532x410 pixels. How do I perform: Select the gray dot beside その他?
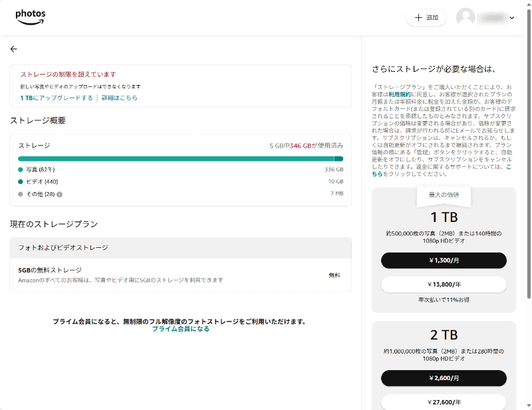click(20, 194)
